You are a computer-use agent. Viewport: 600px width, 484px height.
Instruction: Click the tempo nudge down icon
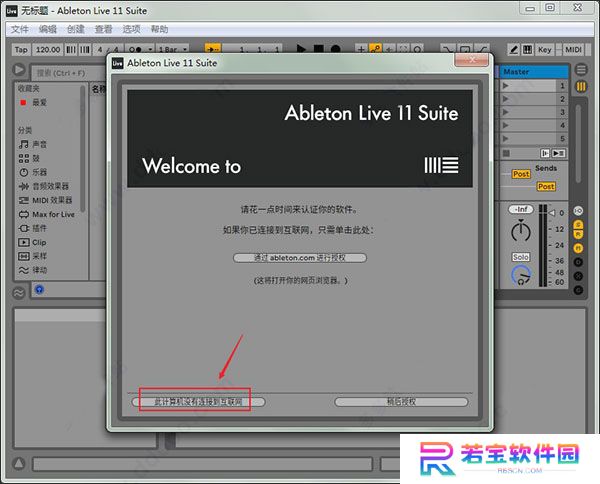[x=71, y=49]
